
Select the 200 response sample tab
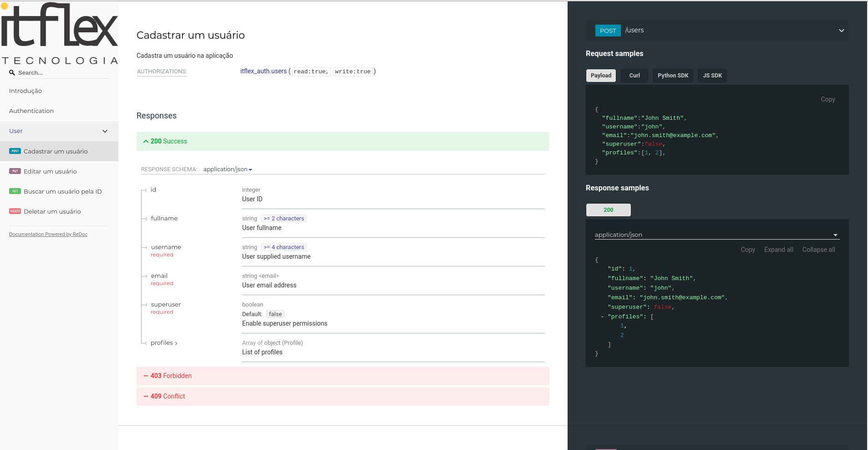[609, 210]
